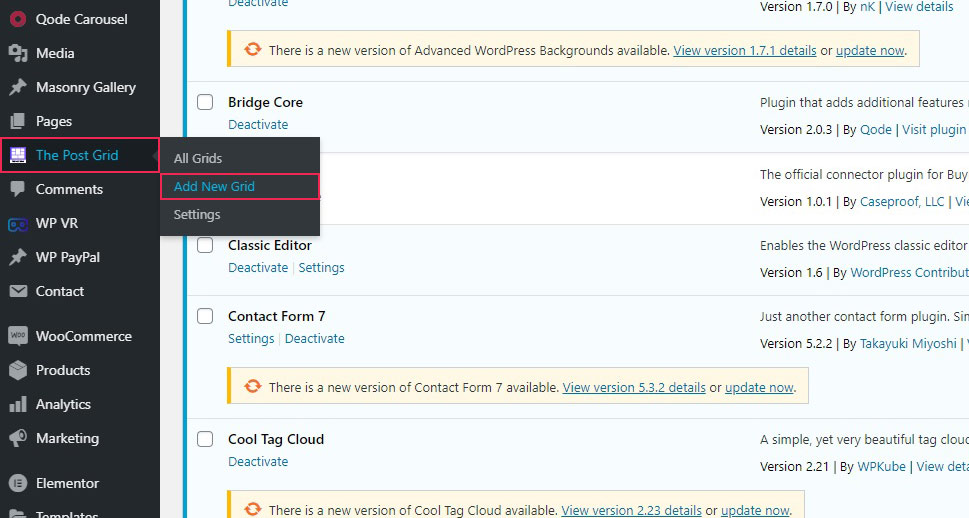Update Contact Form 7 now

(759, 388)
